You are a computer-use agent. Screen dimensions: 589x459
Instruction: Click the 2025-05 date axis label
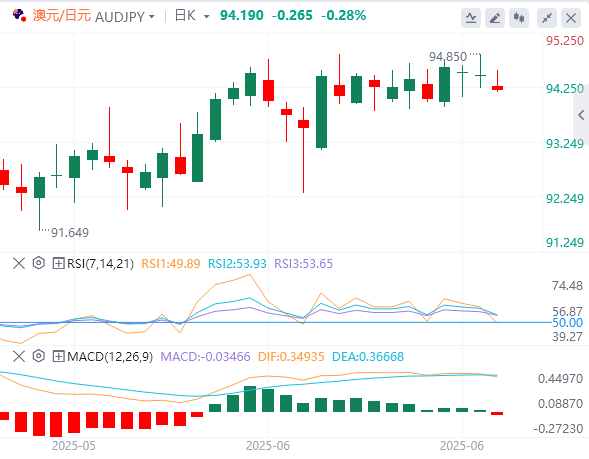[74, 445]
